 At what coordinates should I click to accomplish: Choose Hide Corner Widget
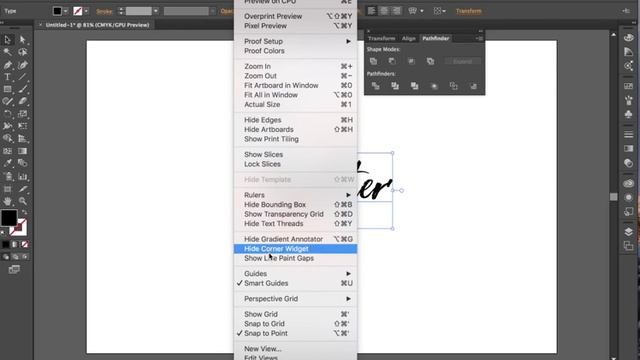[x=296, y=249]
